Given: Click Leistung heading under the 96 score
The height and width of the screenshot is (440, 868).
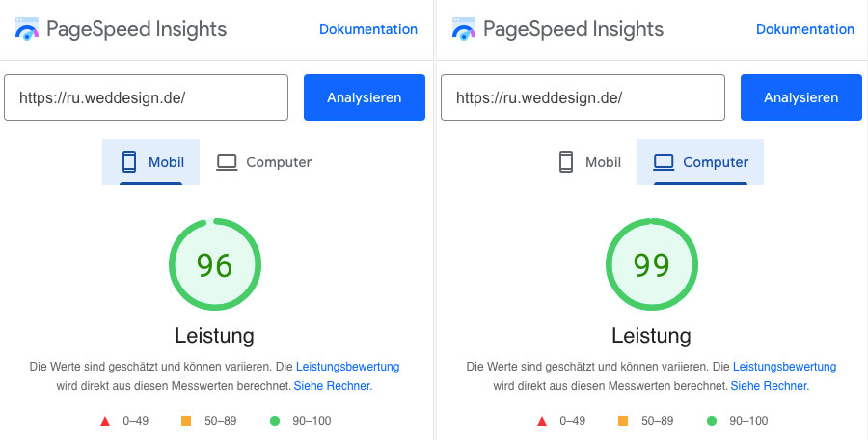Looking at the screenshot, I should [215, 336].
